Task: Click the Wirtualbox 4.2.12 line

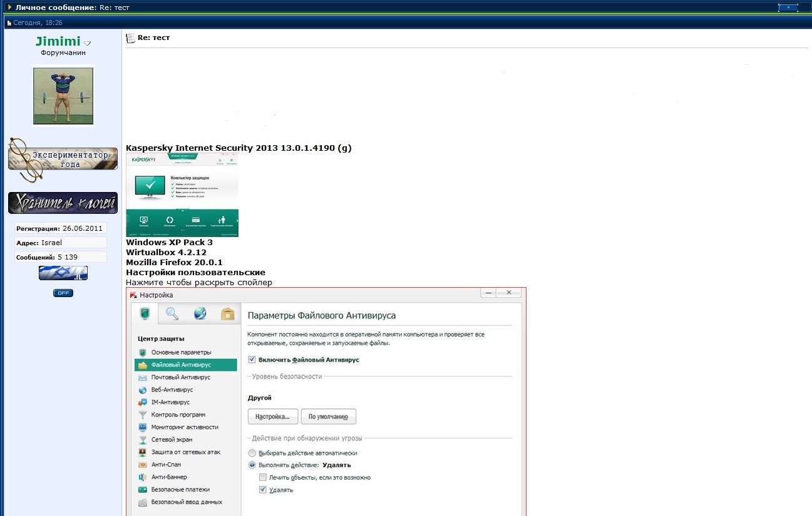Action: click(166, 253)
